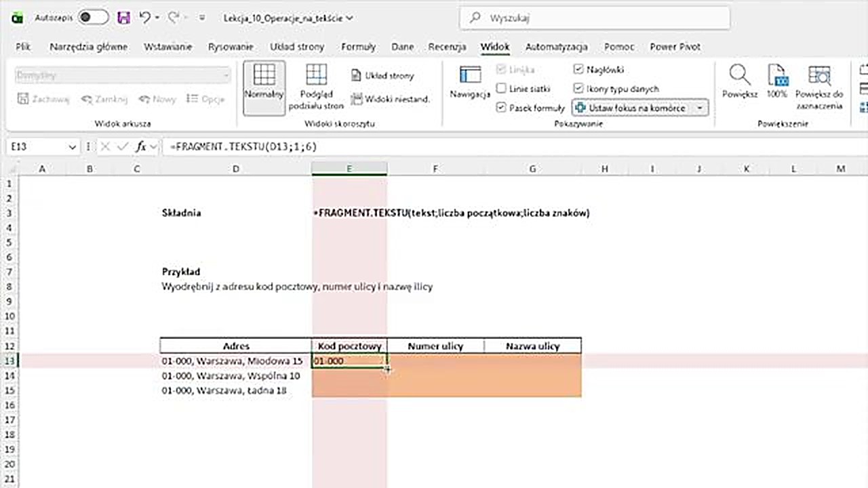This screenshot has height=488, width=868.
Task: Select cell with Wspólna 10 address
Action: coord(235,375)
